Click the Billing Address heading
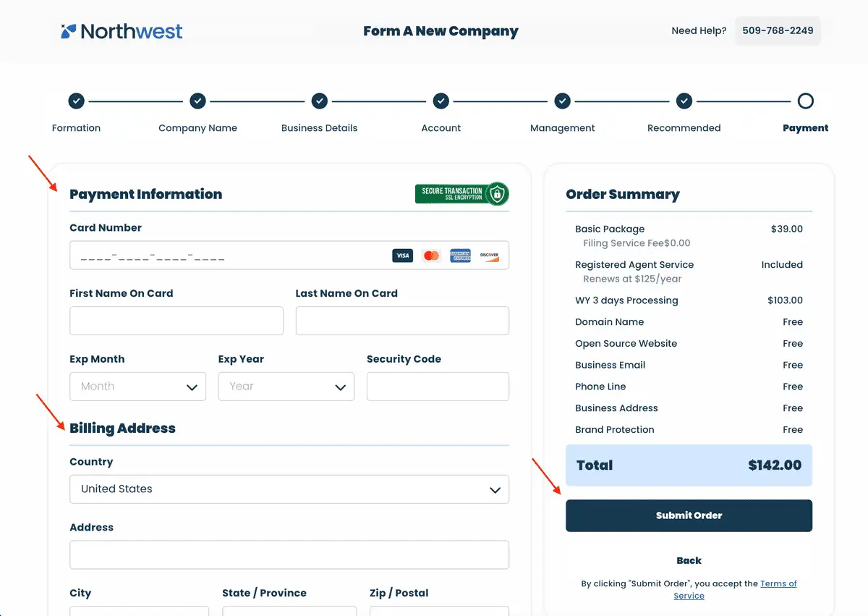 (x=122, y=429)
